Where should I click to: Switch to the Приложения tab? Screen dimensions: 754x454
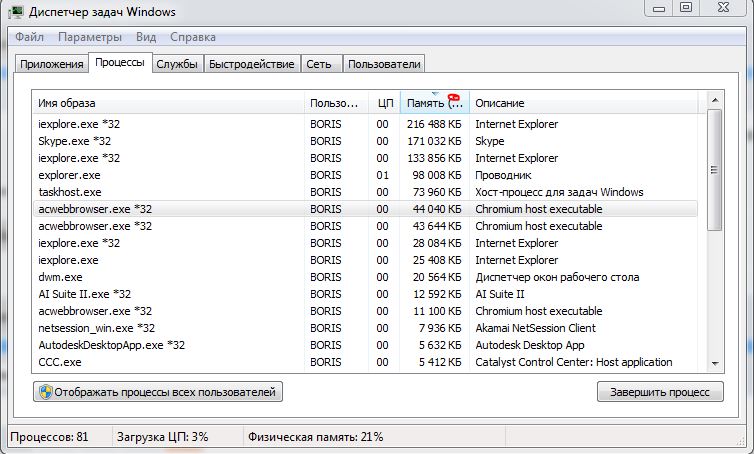coord(52,64)
